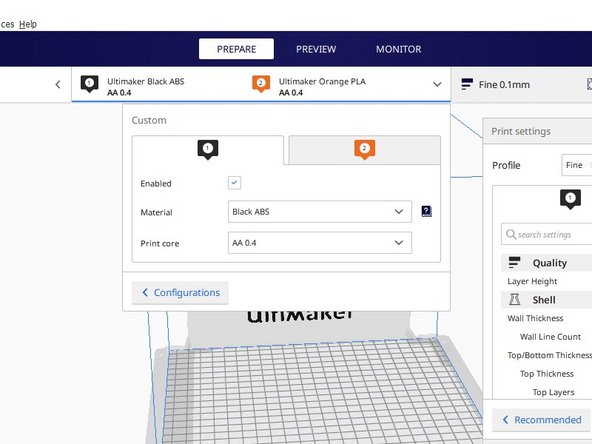Click the black extruder 1 icon in header
Viewport: 592px width, 444px height.
89,84
